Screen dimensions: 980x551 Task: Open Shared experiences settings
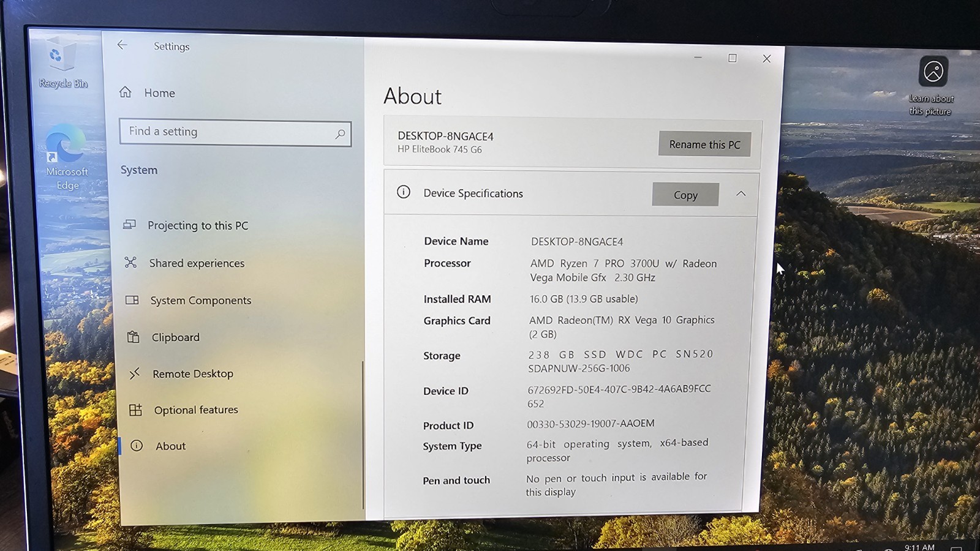(197, 263)
